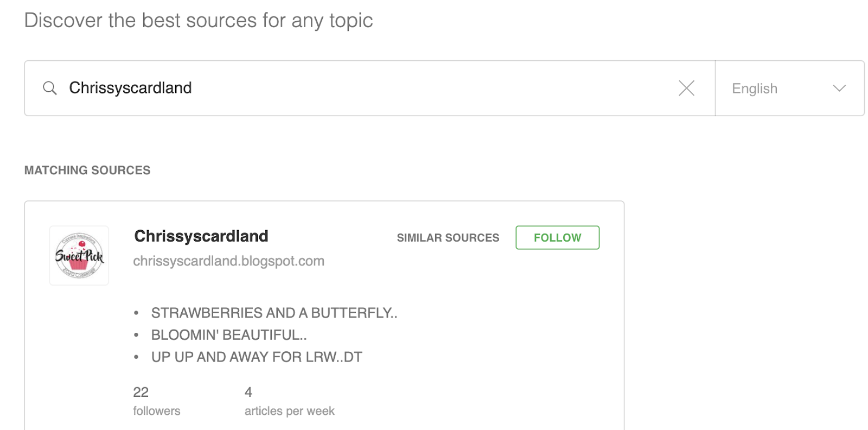Open SIMILAR SOURCES for Chrissyscardland
868x430 pixels.
[448, 238]
